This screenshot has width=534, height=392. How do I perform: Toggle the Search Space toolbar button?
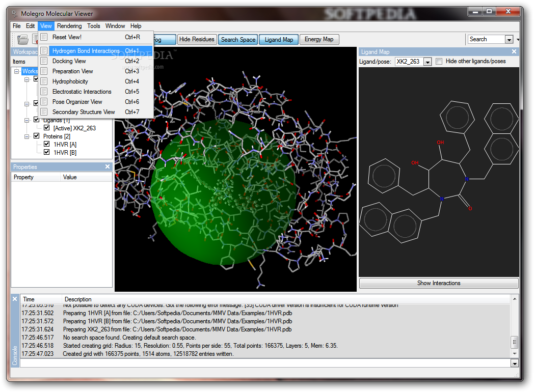pos(238,40)
